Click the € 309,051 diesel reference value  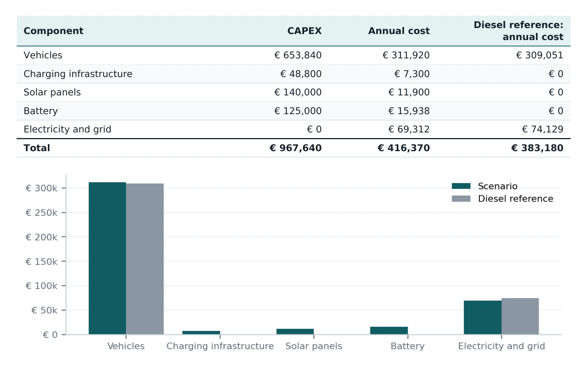coord(539,55)
